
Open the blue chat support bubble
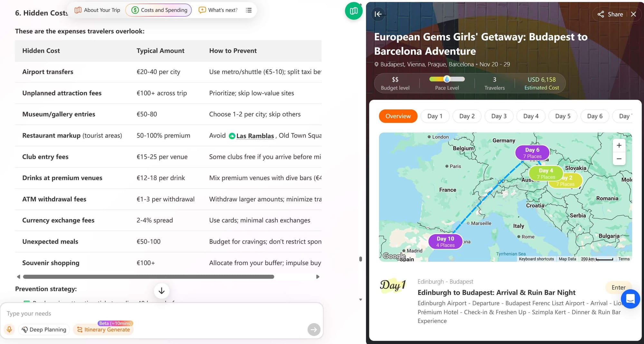pyautogui.click(x=630, y=299)
